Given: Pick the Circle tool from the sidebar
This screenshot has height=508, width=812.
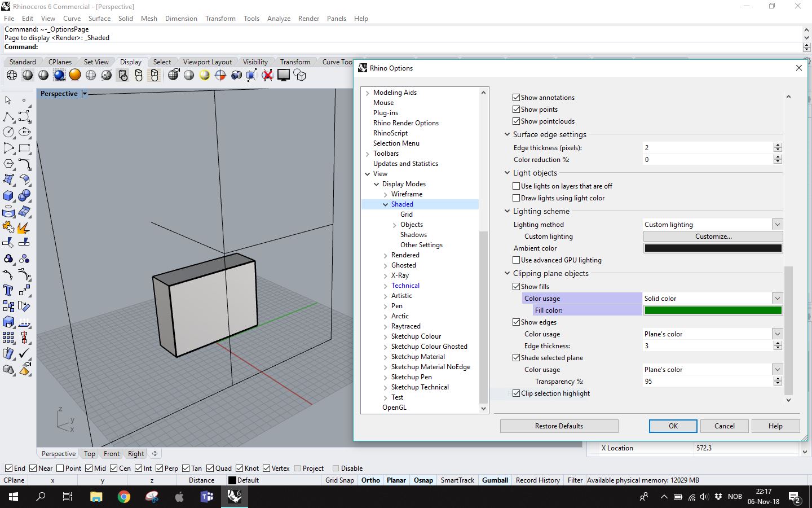Looking at the screenshot, I should coord(8,132).
